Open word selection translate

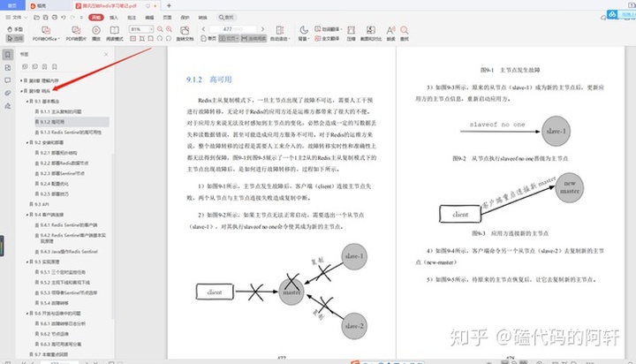(328, 29)
